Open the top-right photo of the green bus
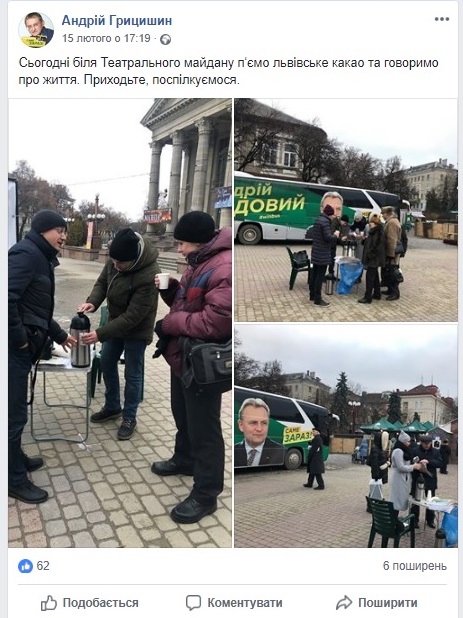Image resolution: width=463 pixels, height=618 pixels. click(x=346, y=210)
